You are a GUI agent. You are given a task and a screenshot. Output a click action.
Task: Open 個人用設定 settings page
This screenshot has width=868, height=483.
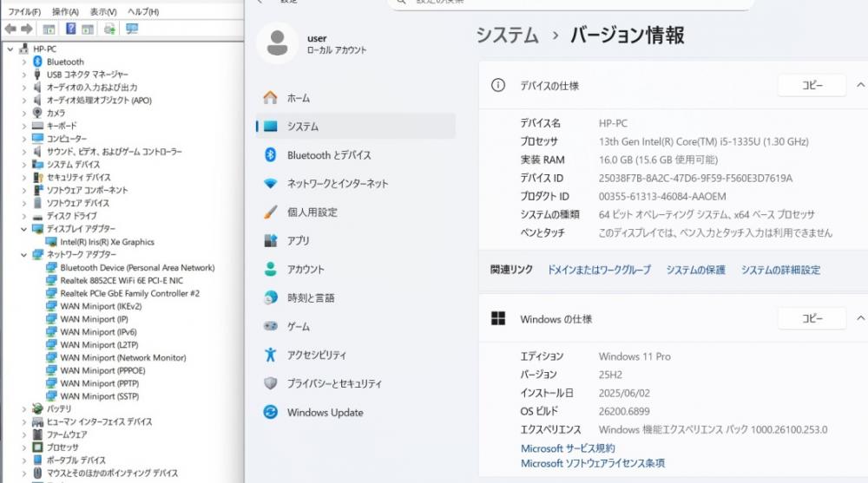tap(355, 212)
